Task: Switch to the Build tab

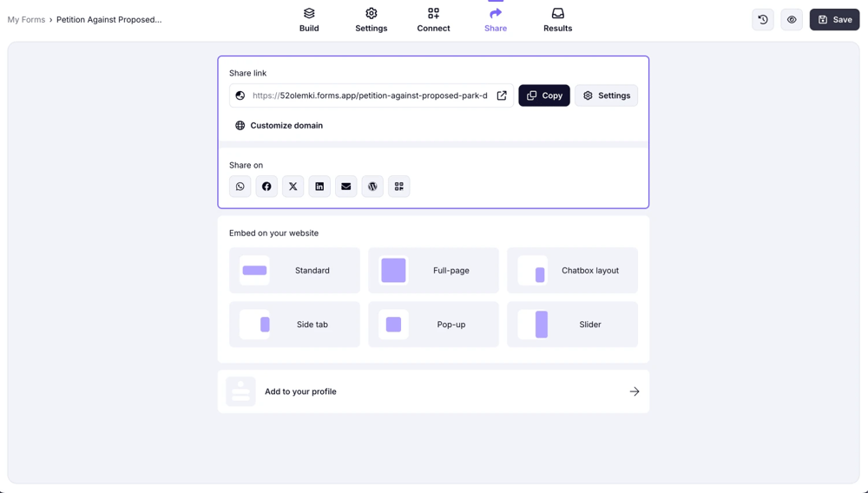Action: point(309,20)
